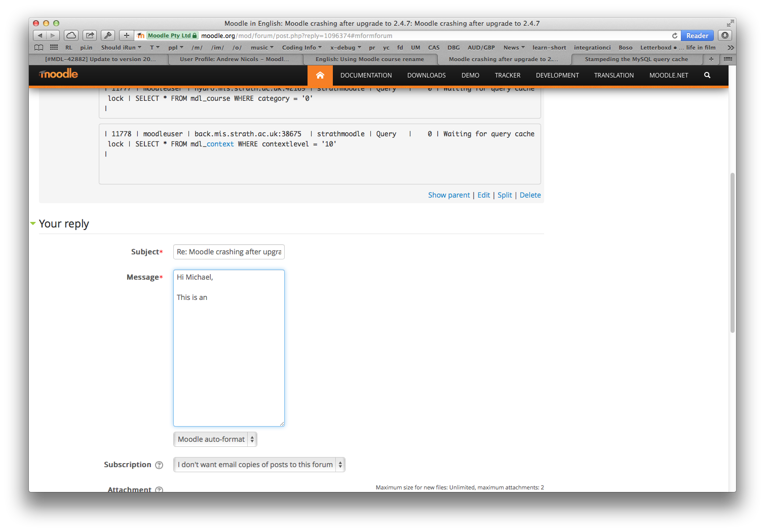
Task: Click in the Subject field
Action: (229, 252)
